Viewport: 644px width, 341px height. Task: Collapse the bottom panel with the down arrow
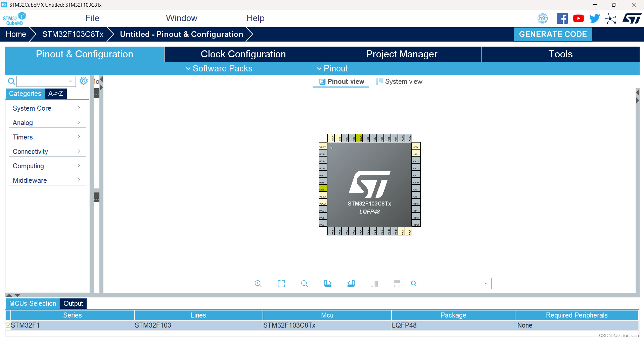pyautogui.click(x=17, y=295)
